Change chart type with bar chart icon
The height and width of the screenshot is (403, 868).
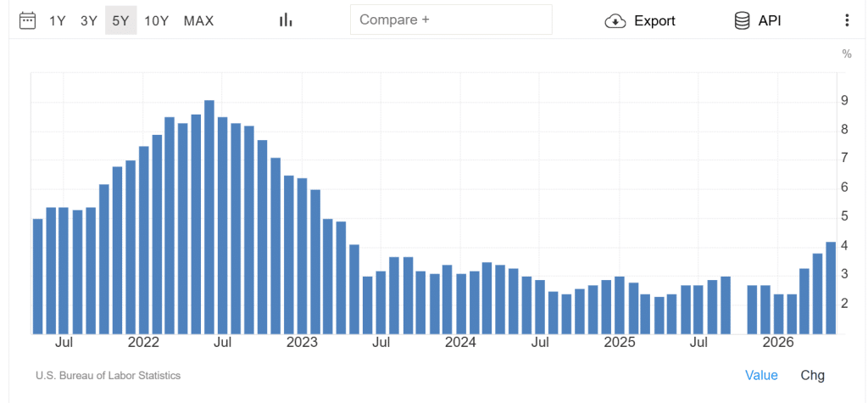click(x=286, y=20)
